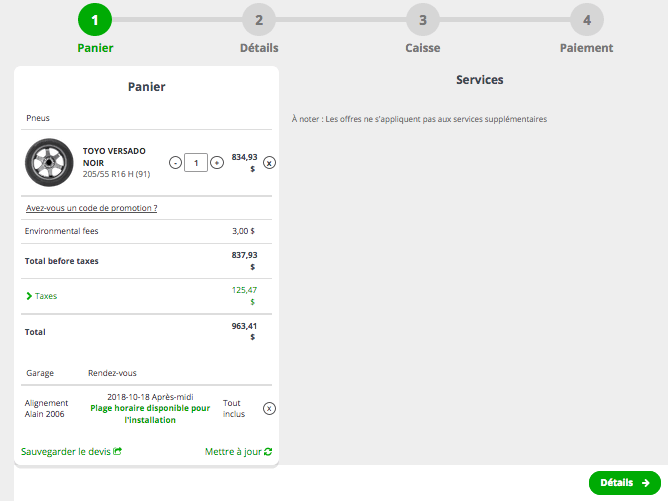Click the available time slot message
The height and width of the screenshot is (501, 668).
point(150,414)
